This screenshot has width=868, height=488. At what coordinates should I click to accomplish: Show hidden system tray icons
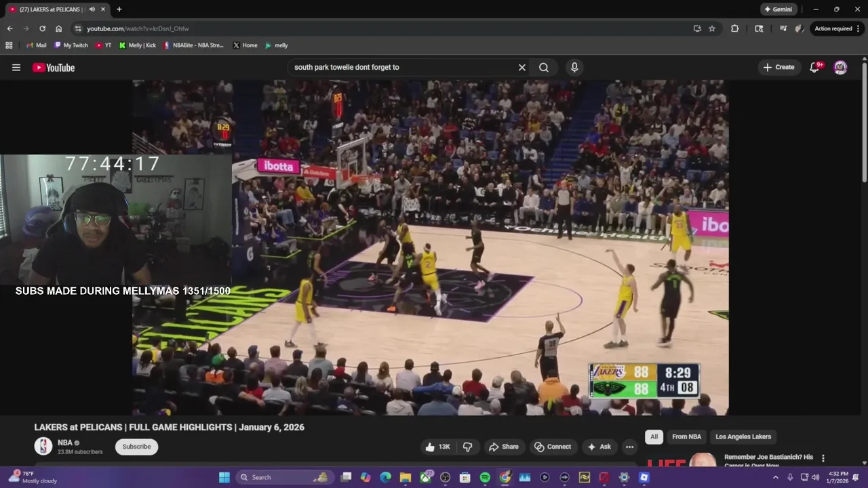[776, 477]
